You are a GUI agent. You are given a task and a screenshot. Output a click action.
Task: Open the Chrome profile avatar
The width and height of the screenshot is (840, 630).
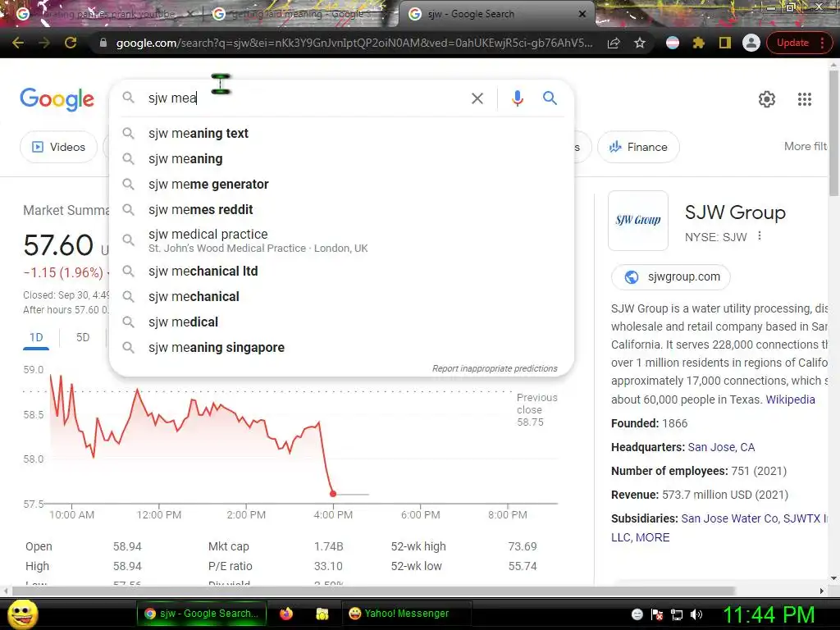point(751,43)
